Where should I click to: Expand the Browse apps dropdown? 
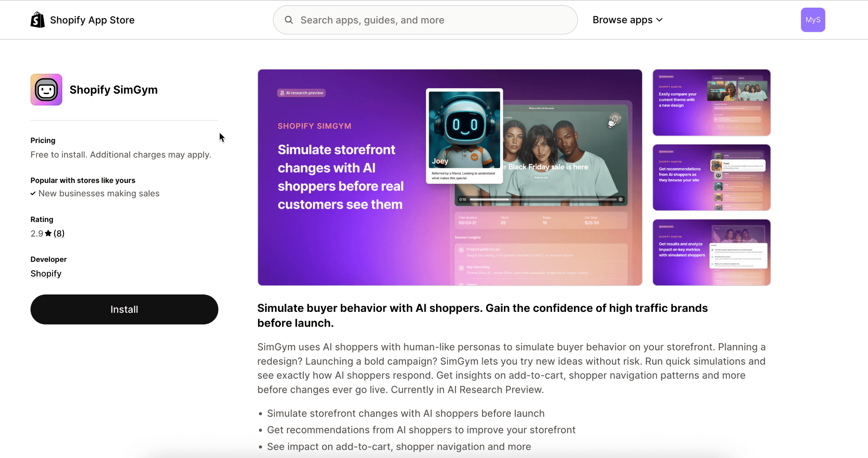click(622, 20)
